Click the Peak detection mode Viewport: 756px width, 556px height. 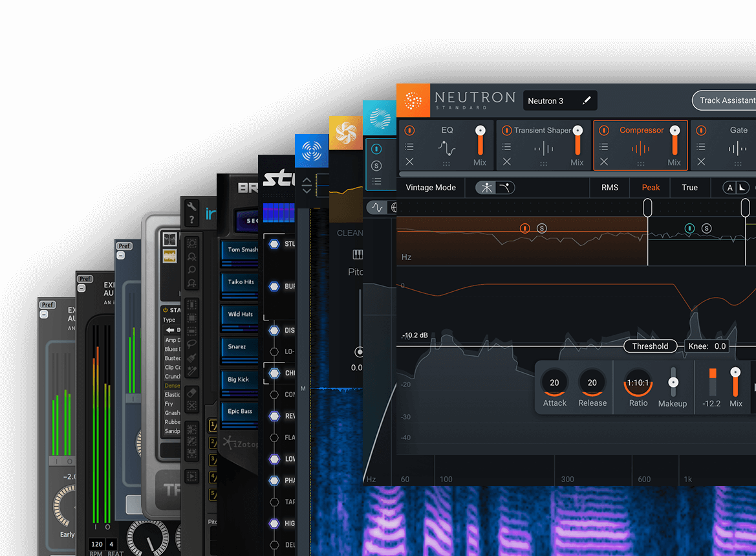[x=651, y=188]
